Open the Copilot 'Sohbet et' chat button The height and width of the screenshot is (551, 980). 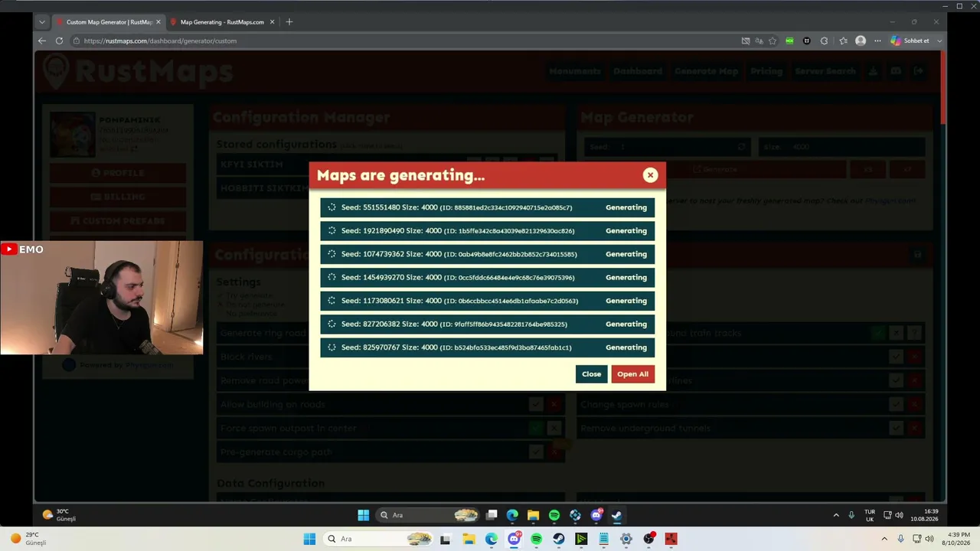[910, 41]
